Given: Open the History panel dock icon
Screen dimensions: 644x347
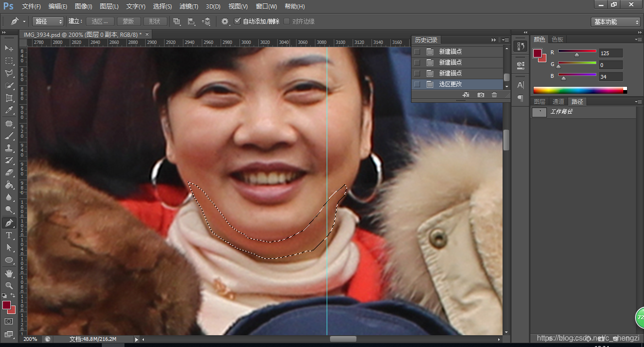Looking at the screenshot, I should tap(520, 46).
